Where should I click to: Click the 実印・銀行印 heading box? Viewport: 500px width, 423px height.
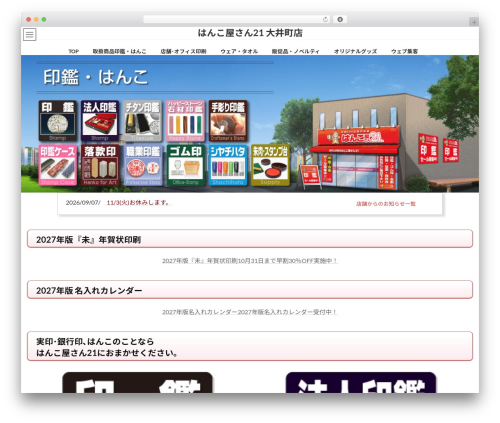(x=250, y=346)
